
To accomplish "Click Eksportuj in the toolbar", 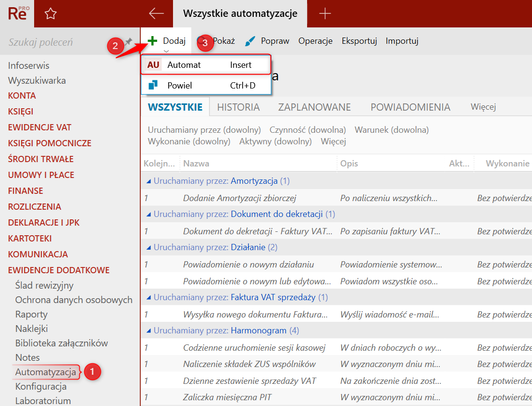I will coord(359,41).
